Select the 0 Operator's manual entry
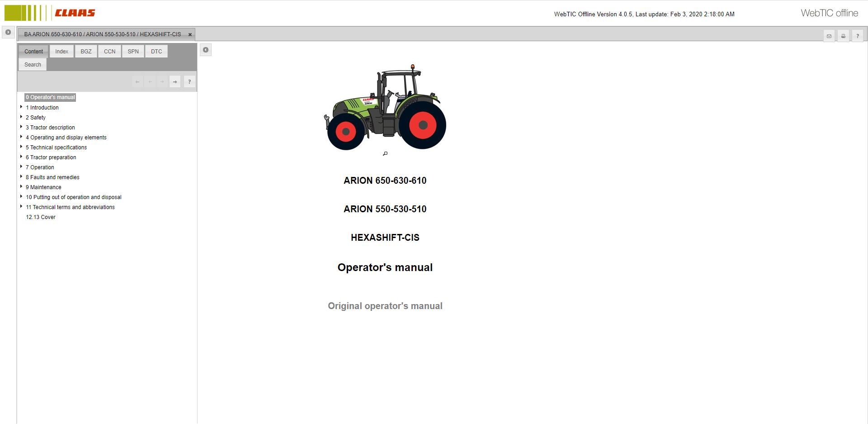This screenshot has height=424, width=868. 50,97
